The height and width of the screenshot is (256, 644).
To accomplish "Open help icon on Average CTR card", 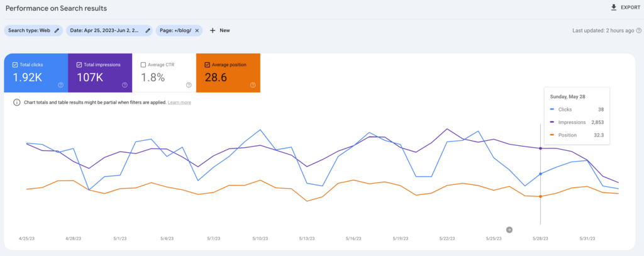I will tap(189, 85).
